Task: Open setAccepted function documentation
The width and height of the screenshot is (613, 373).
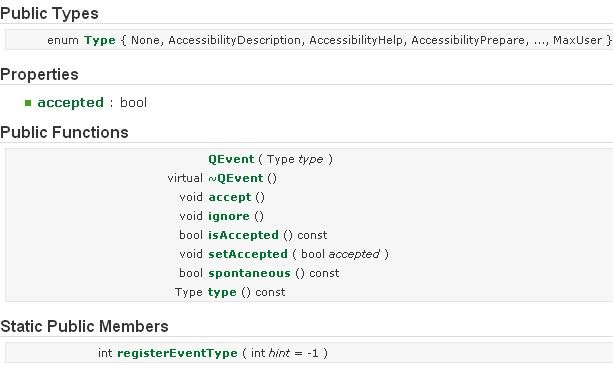Action: tap(248, 254)
